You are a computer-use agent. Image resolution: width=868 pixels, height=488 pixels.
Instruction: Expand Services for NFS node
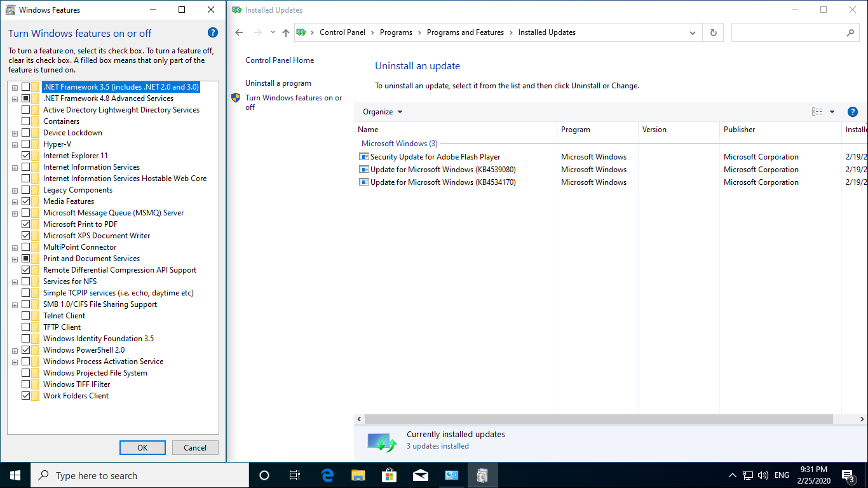click(15, 281)
